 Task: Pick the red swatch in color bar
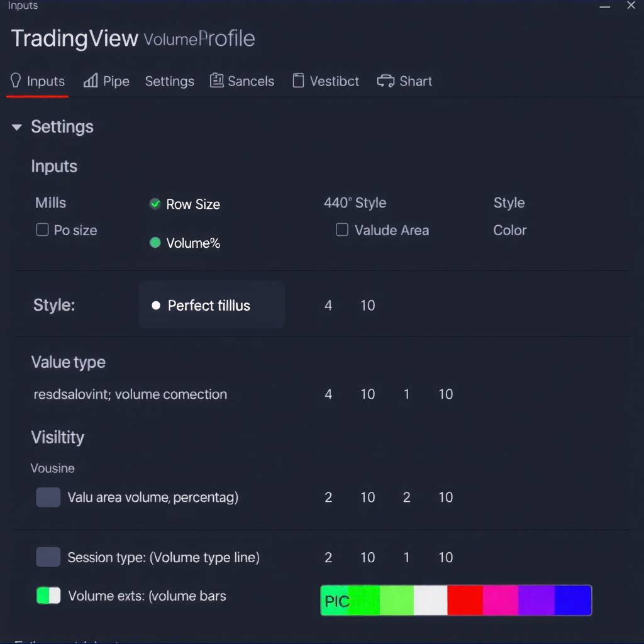click(465, 601)
